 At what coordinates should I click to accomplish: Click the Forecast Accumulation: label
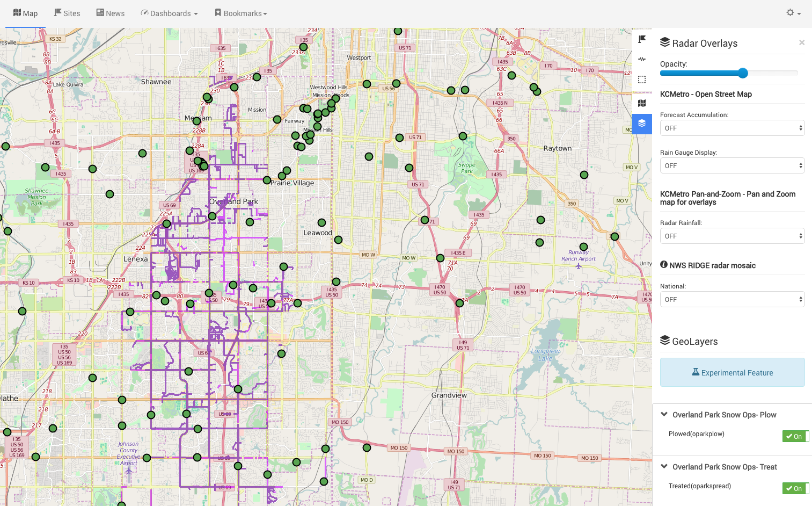coord(694,115)
